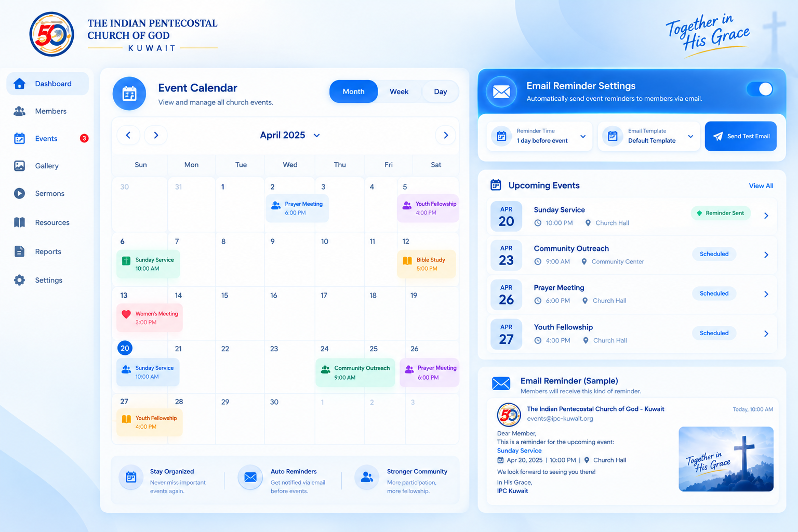798x532 pixels.
Task: Click events@ipc-kuwait.org sender address
Action: pyautogui.click(x=560, y=418)
